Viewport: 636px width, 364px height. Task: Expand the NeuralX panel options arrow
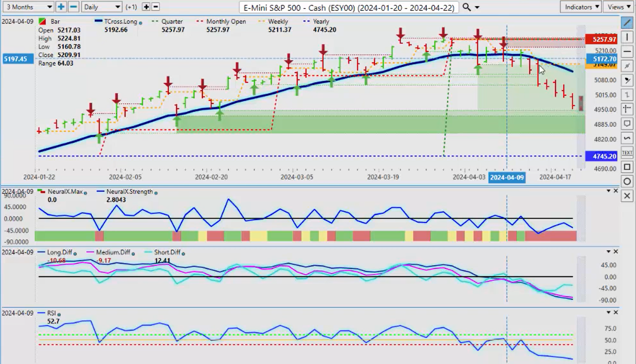(x=609, y=191)
